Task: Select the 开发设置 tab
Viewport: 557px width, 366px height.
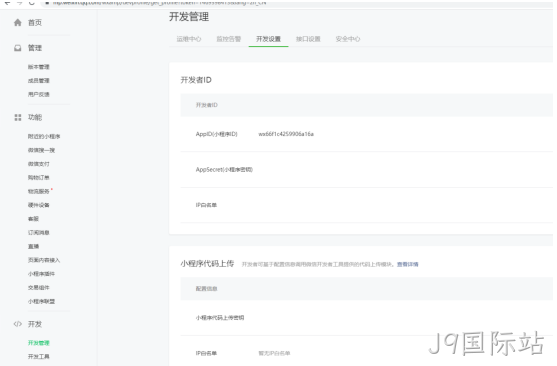Action: (268, 39)
